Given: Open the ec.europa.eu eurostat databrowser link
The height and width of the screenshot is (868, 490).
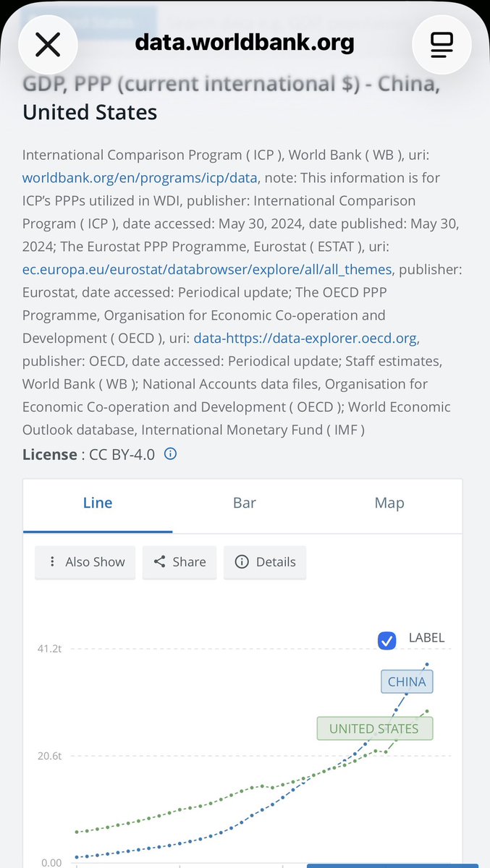Looking at the screenshot, I should (208, 270).
